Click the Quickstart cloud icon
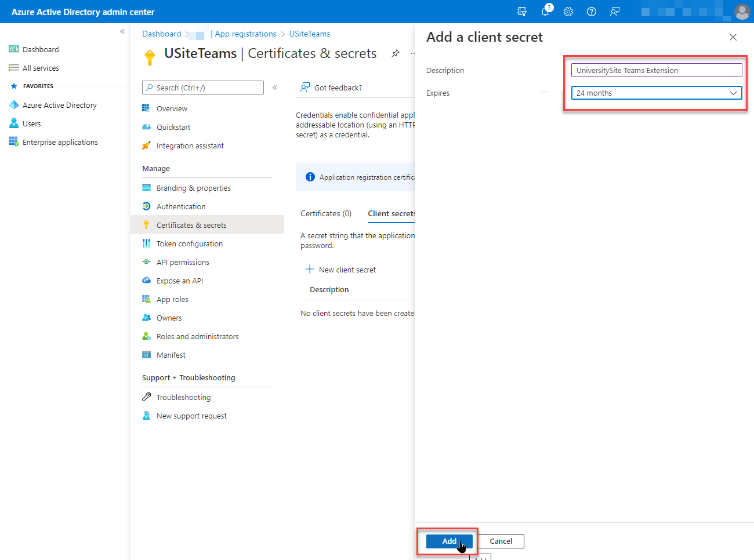 [x=146, y=127]
